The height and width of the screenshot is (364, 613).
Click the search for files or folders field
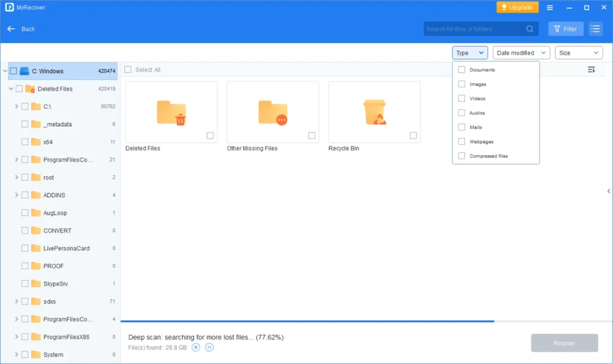tap(481, 29)
